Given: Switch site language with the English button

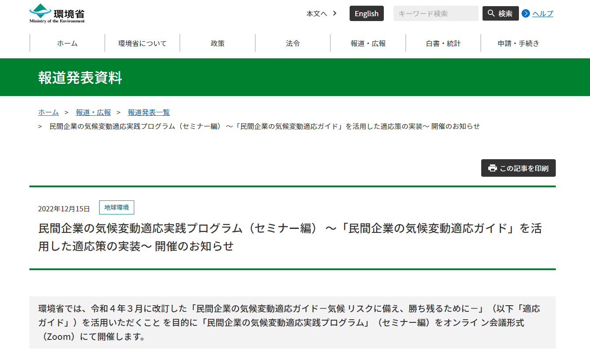Looking at the screenshot, I should point(366,13).
